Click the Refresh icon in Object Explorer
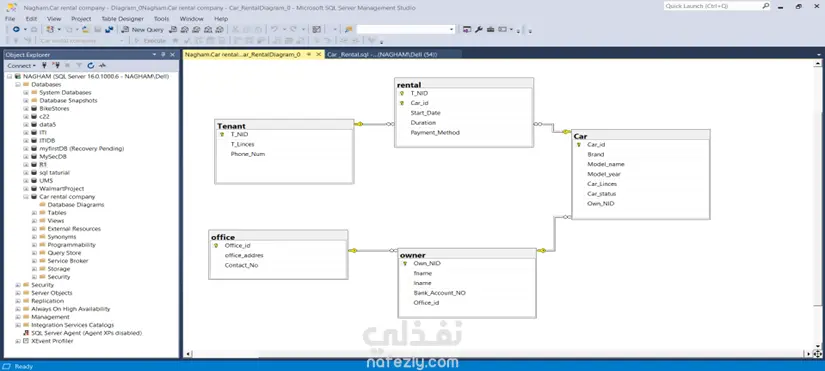This screenshot has height=371, width=825. pyautogui.click(x=91, y=66)
